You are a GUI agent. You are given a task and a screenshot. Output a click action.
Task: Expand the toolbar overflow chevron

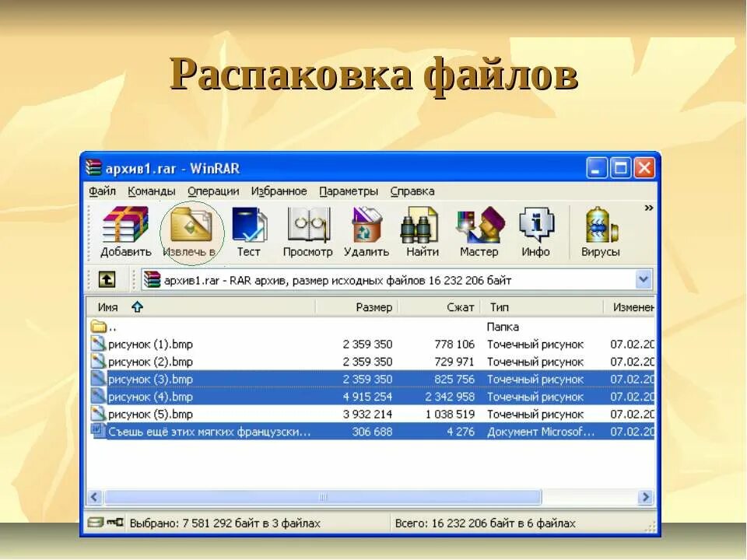(647, 208)
